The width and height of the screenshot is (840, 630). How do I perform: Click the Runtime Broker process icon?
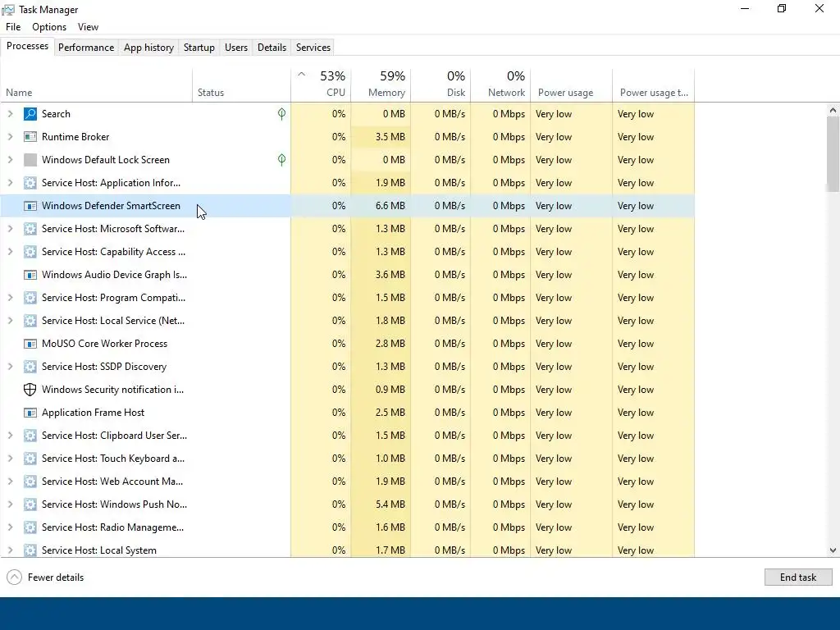tap(30, 137)
